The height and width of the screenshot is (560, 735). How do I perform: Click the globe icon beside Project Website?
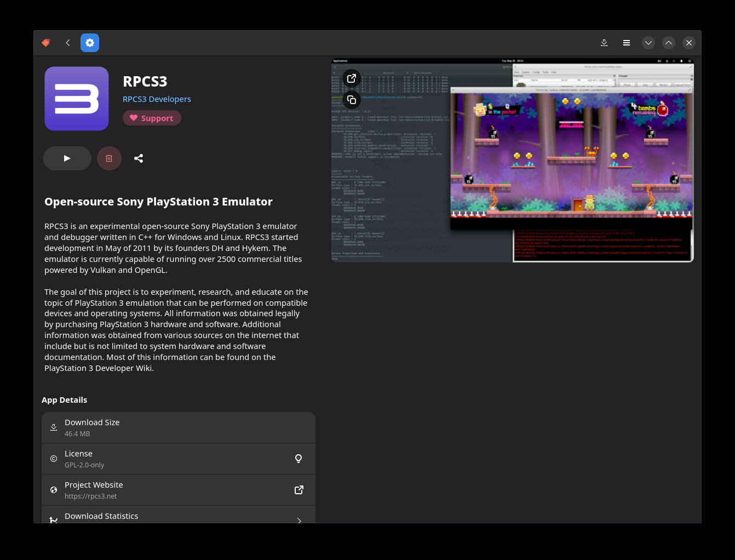tap(54, 490)
